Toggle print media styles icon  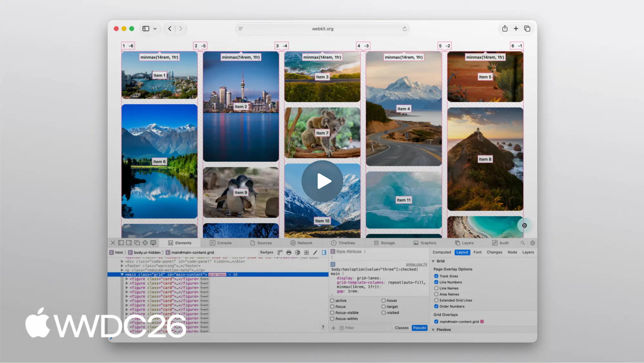coord(289,252)
